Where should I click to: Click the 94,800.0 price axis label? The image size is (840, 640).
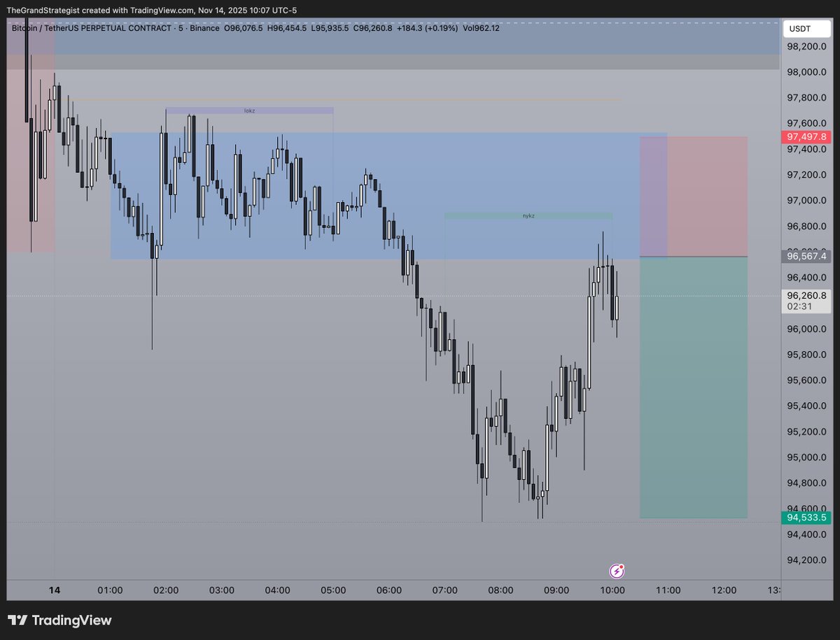tap(807, 483)
